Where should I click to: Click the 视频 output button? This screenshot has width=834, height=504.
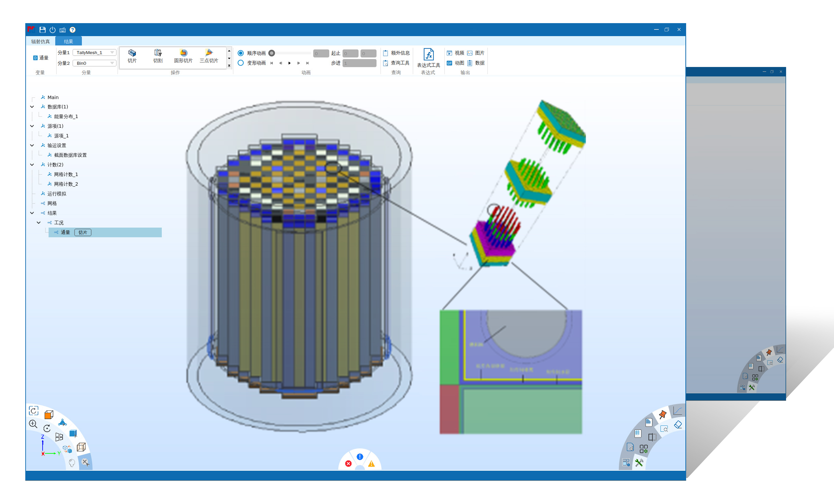click(455, 53)
